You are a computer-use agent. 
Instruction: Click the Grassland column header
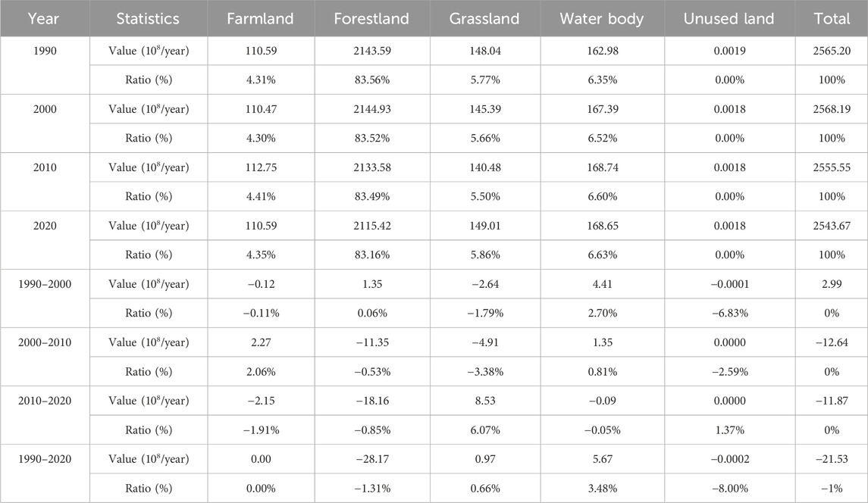(484, 18)
